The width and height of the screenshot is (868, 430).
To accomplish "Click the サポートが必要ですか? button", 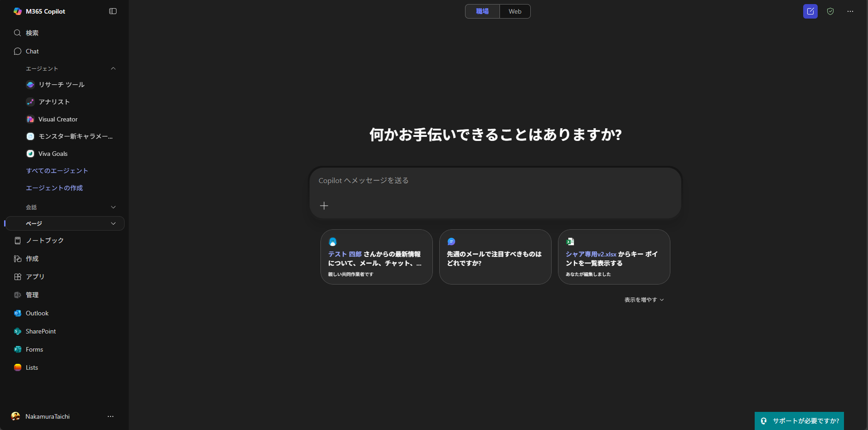I will 799,421.
